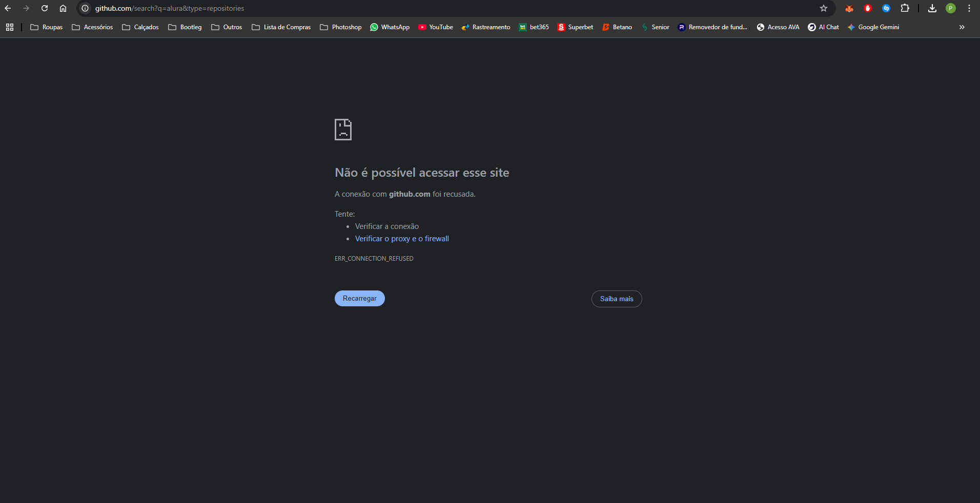Open the Senior bookmark
980x503 pixels.
(656, 27)
